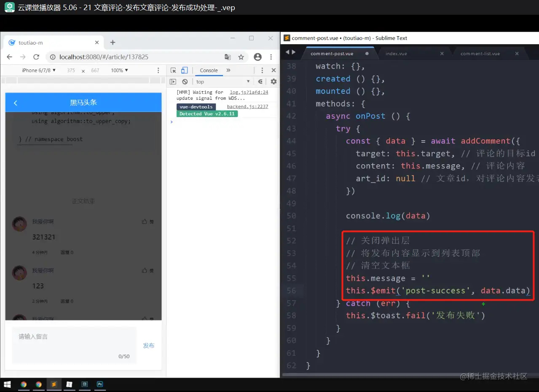This screenshot has height=392, width=539.
Task: Switch to the index.vue tab in Sublime
Action: point(396,54)
